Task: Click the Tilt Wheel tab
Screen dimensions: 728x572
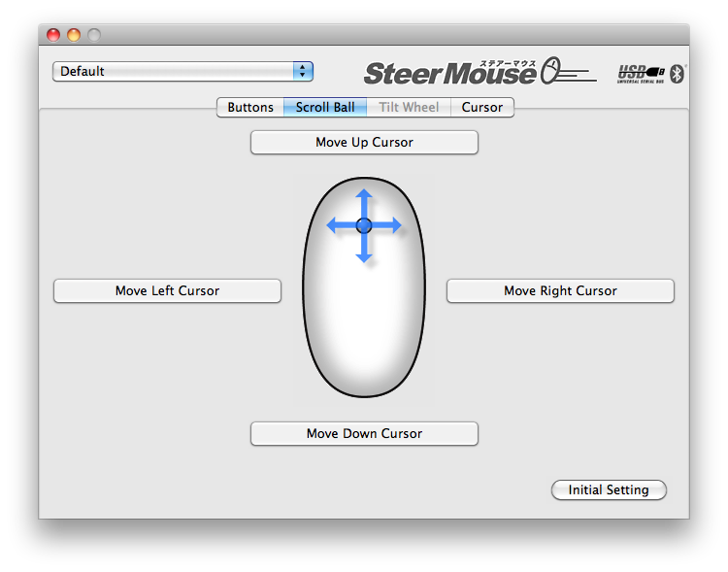Action: 409,108
